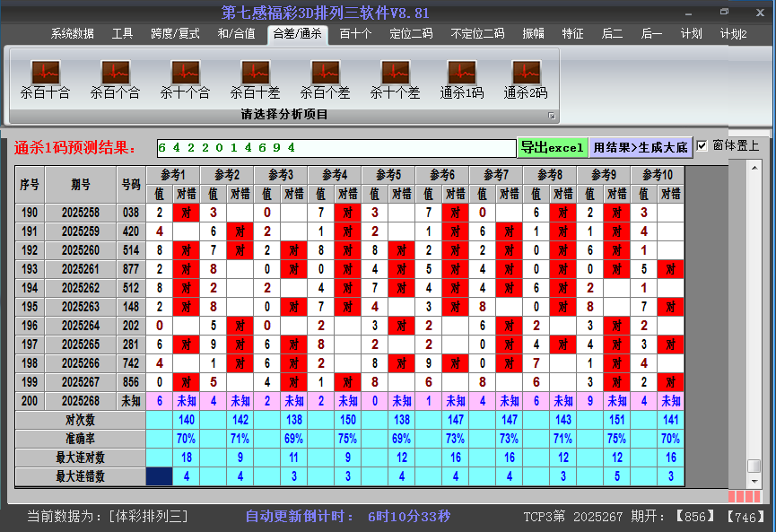Open the 杀十个合 analysis tool

[184, 76]
